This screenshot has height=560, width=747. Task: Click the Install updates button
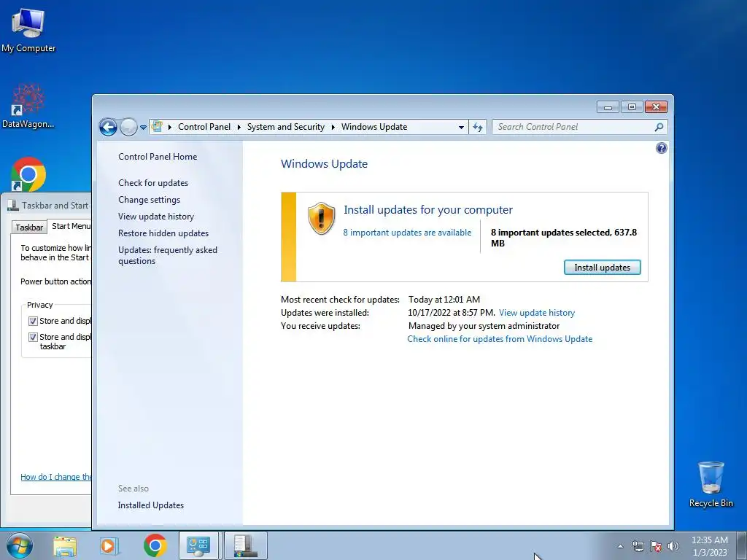point(602,268)
